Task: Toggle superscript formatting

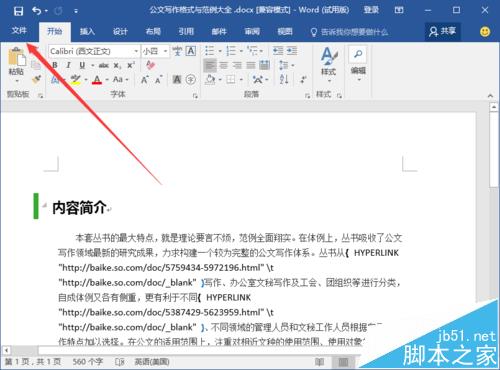Action: point(131,65)
